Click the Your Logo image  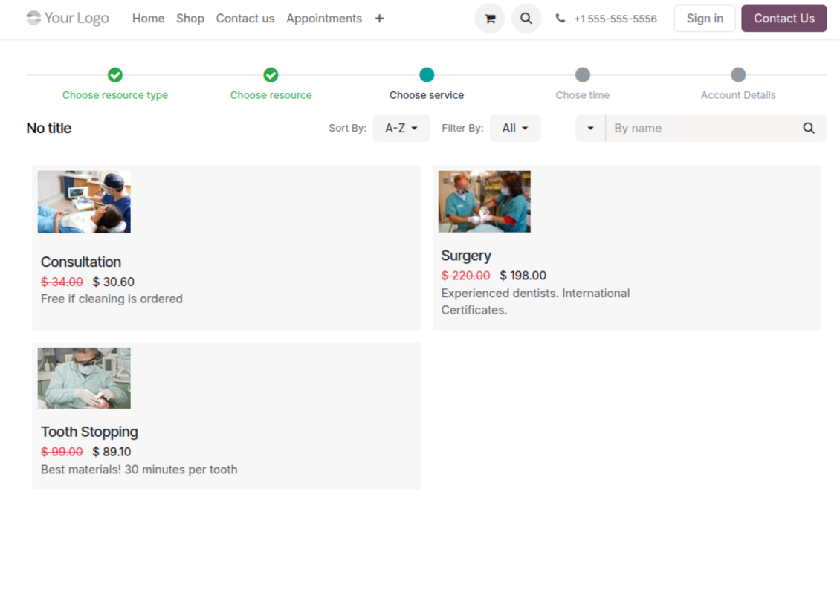[x=68, y=18]
